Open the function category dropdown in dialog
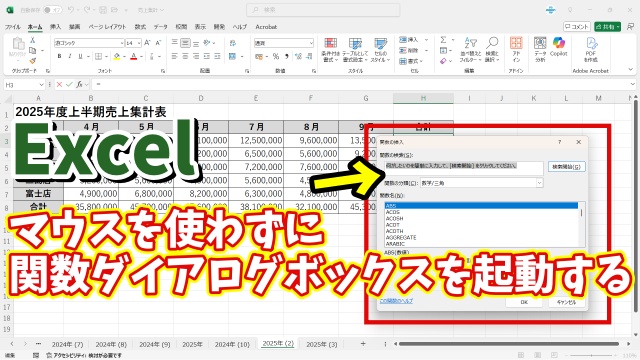Viewport: 640px width, 360px height. point(539,183)
